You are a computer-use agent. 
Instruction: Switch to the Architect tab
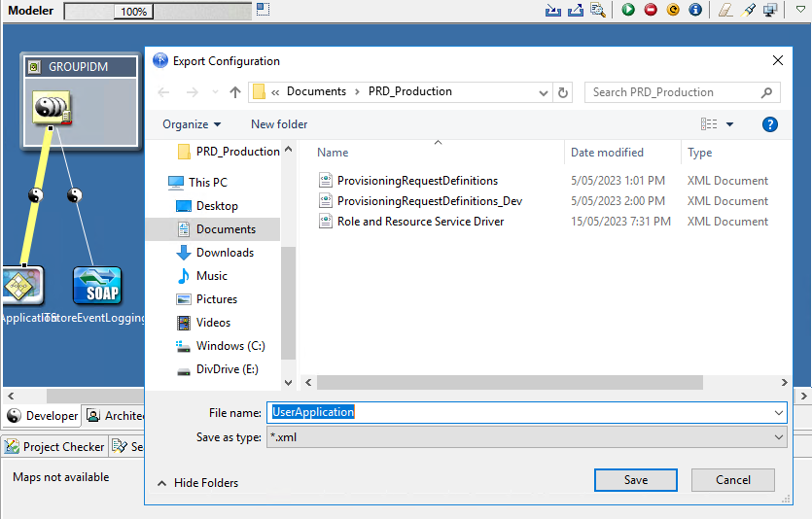pos(115,416)
